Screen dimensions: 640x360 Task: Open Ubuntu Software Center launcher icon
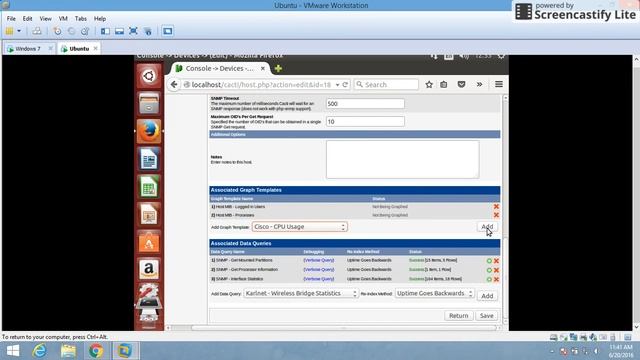[149, 242]
